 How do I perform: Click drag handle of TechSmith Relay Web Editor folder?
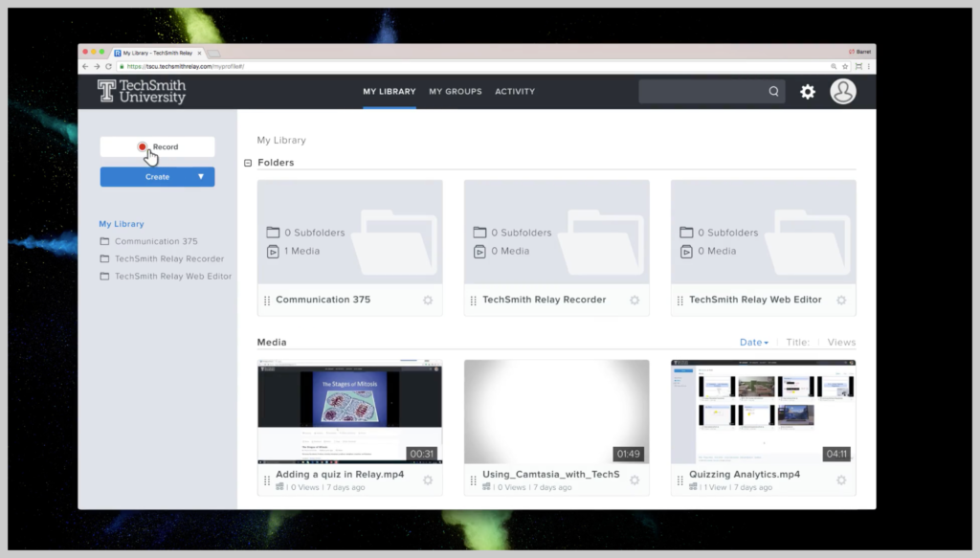click(x=680, y=301)
